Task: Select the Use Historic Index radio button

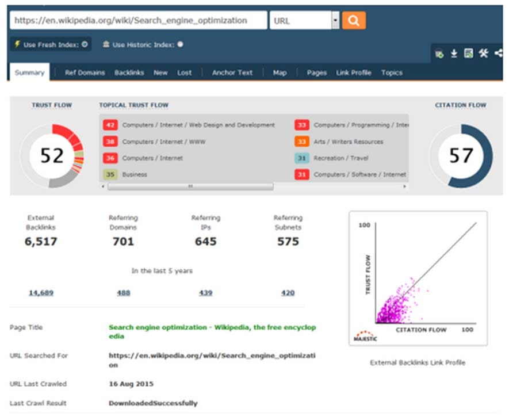Action: click(x=180, y=44)
